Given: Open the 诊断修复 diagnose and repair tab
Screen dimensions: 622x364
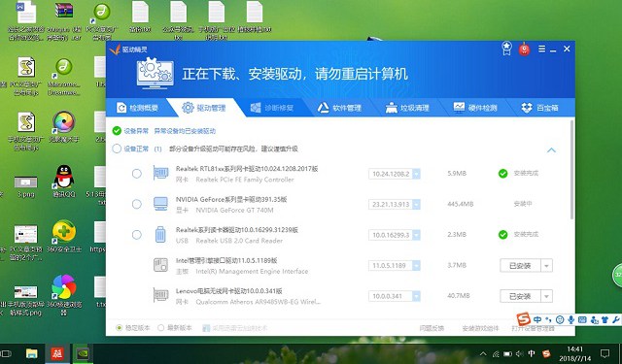Looking at the screenshot, I should pyautogui.click(x=272, y=108).
